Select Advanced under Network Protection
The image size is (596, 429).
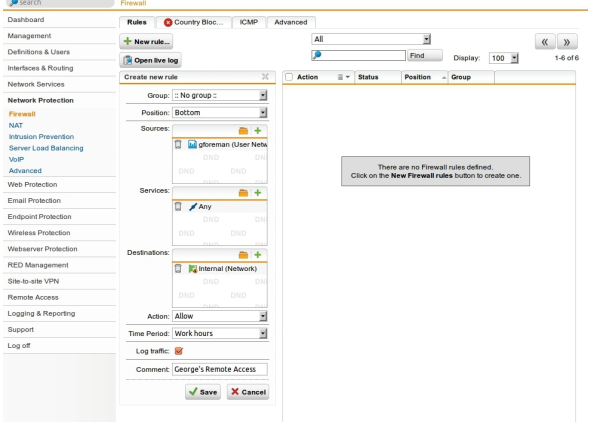[25, 171]
